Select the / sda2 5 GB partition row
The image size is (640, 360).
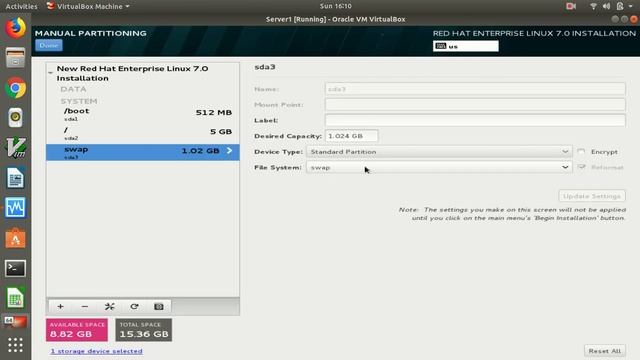tap(143, 133)
